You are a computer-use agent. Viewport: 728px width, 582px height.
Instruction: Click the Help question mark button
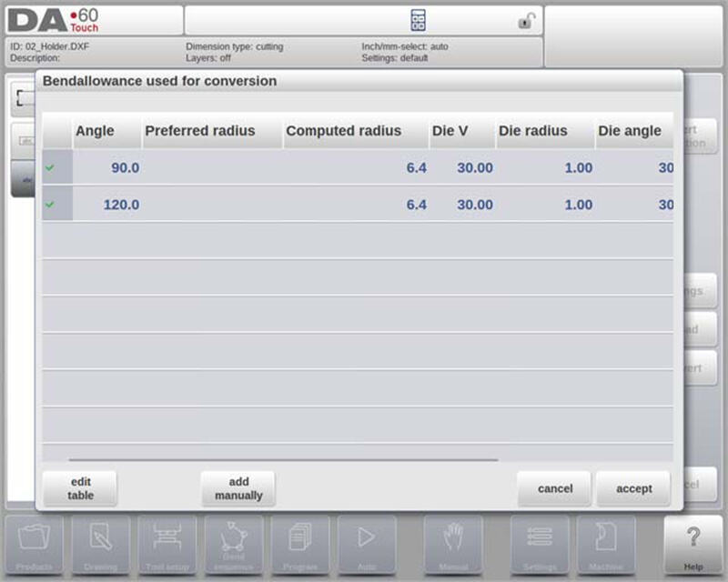coord(694,543)
